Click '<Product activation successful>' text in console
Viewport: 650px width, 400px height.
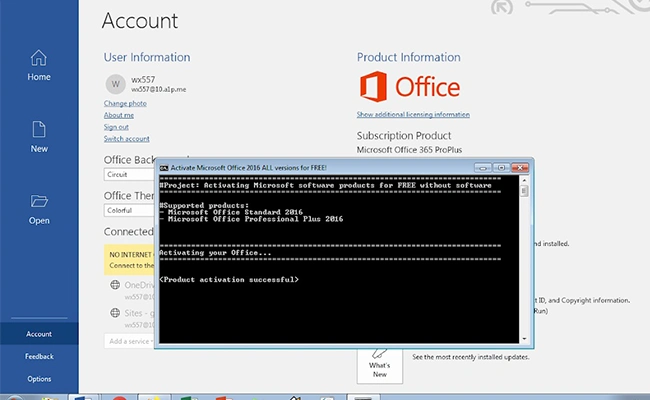[229, 279]
